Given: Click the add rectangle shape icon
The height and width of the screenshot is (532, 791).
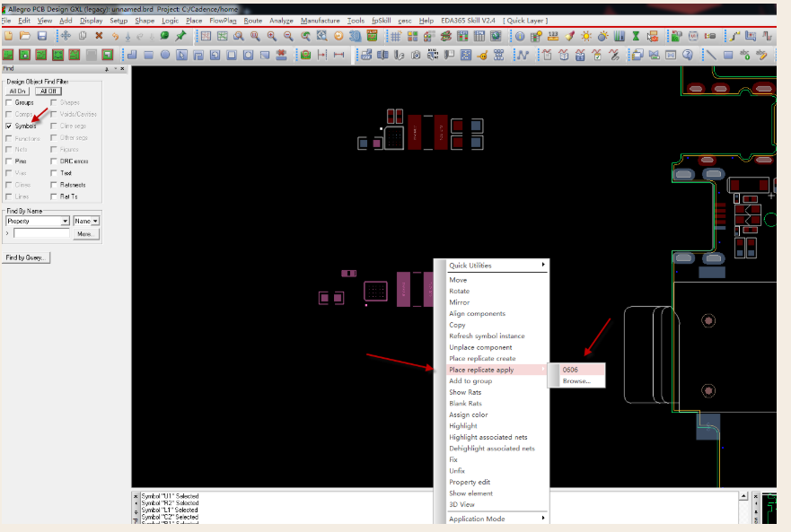Looking at the screenshot, I should click(x=148, y=55).
